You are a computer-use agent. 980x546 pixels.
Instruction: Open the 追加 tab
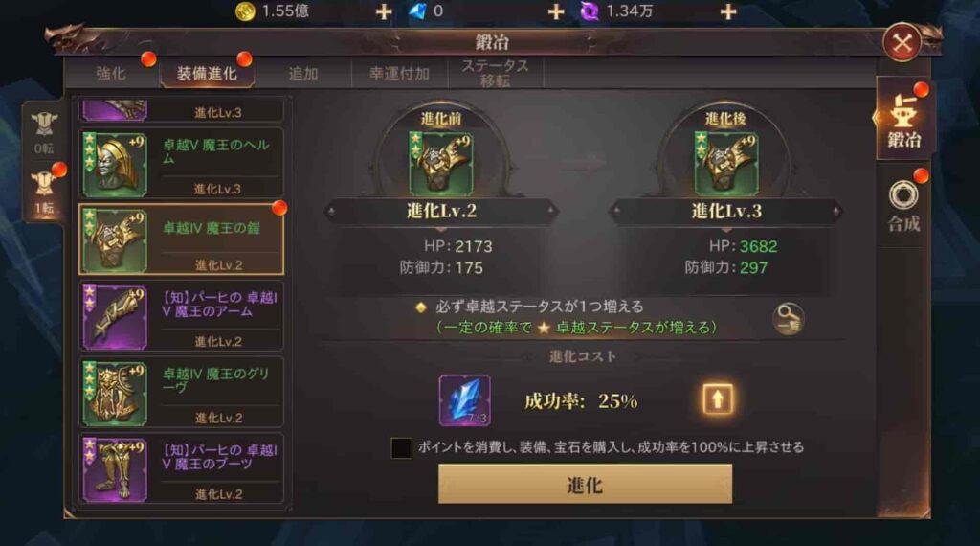point(303,73)
